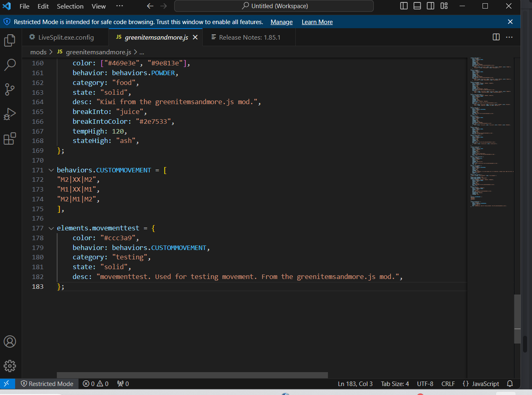Open the notifications bell

click(x=509, y=384)
